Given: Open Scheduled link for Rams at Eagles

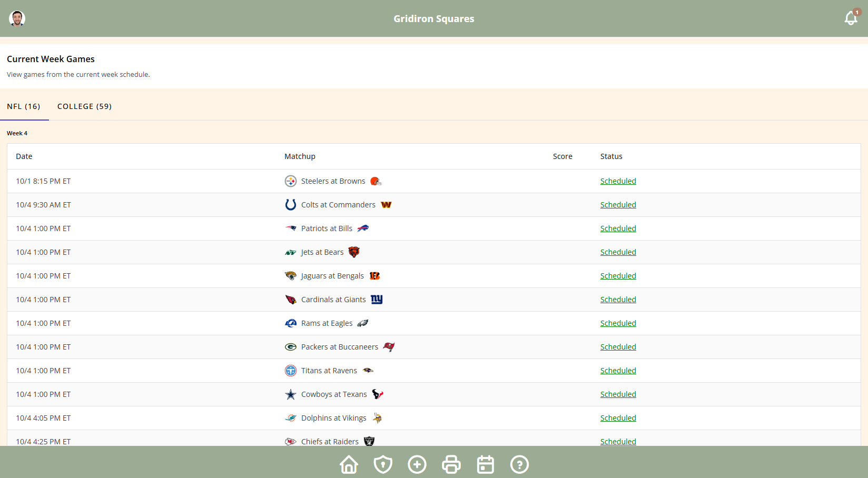Looking at the screenshot, I should point(618,323).
